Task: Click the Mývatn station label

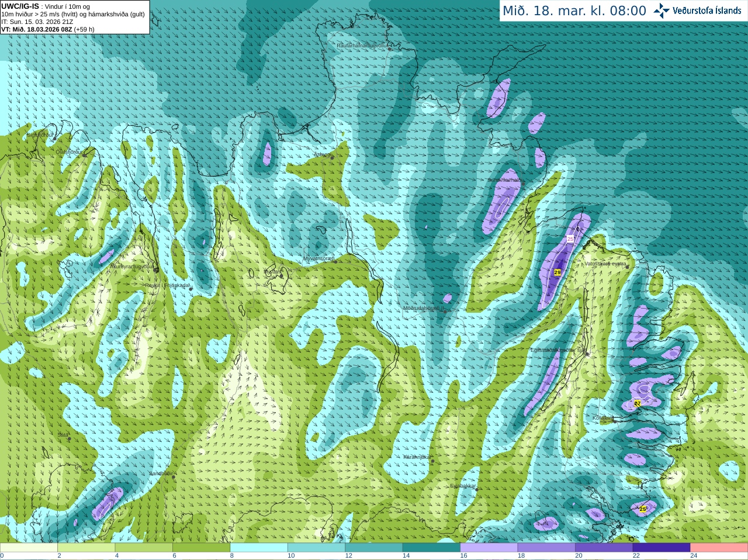Action: coord(272,272)
